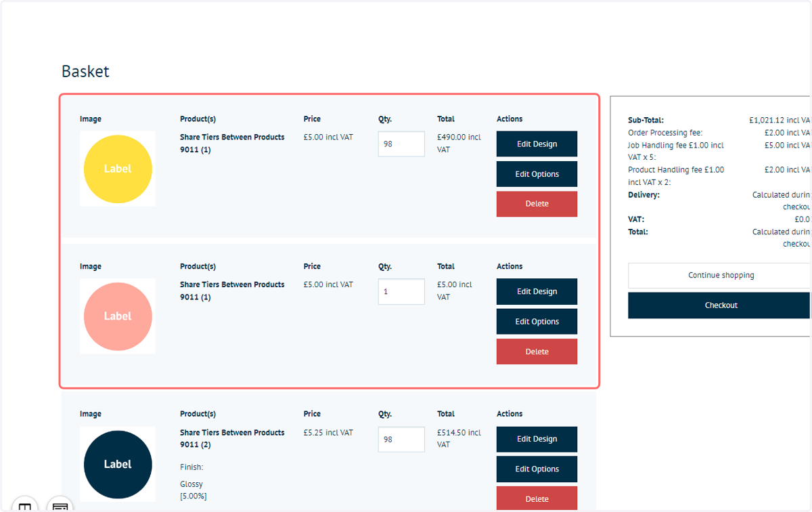812x512 pixels.
Task: Edit Options for the quantity 1 item
Action: click(537, 322)
